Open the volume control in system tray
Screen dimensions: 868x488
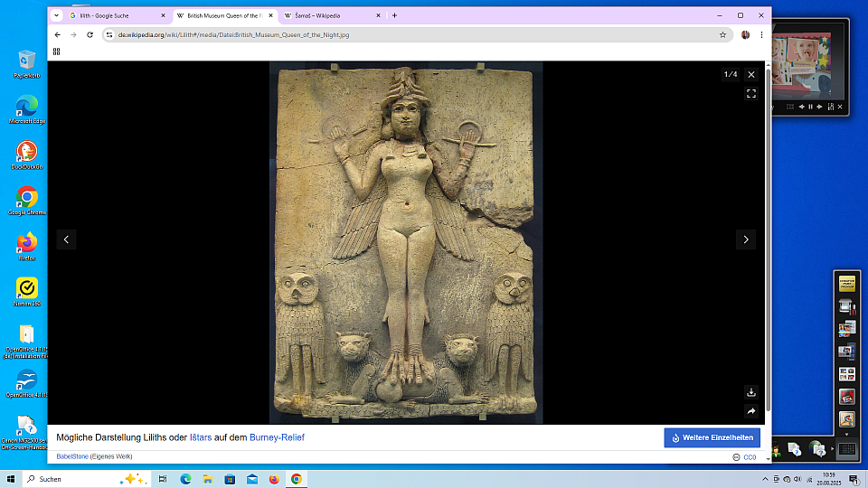tap(797, 479)
